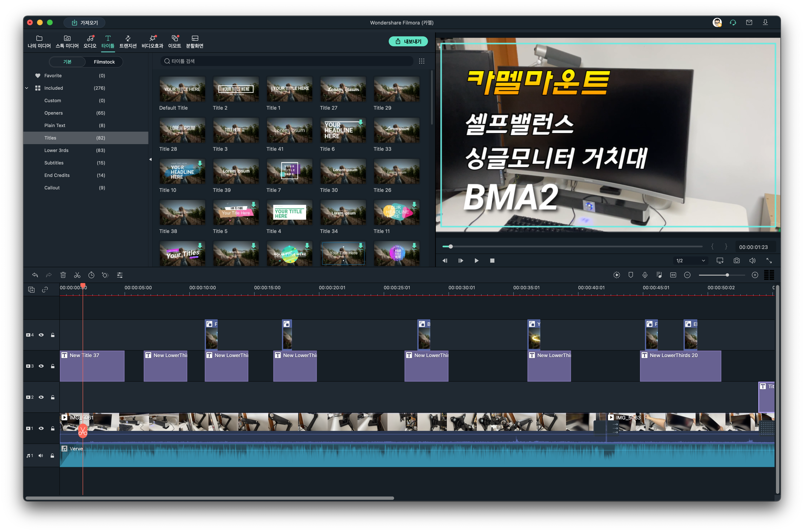
Task: Toggle lock on video track 3
Action: (53, 366)
